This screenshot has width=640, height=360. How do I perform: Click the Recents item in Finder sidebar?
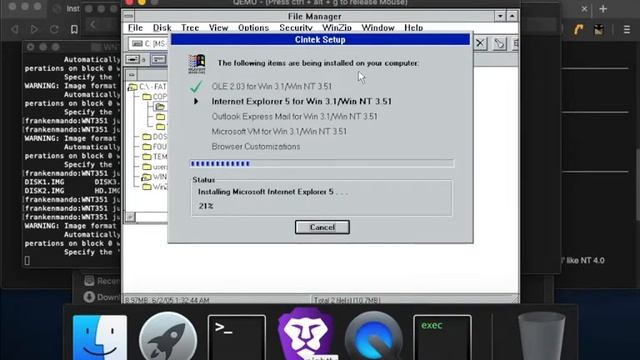102,281
